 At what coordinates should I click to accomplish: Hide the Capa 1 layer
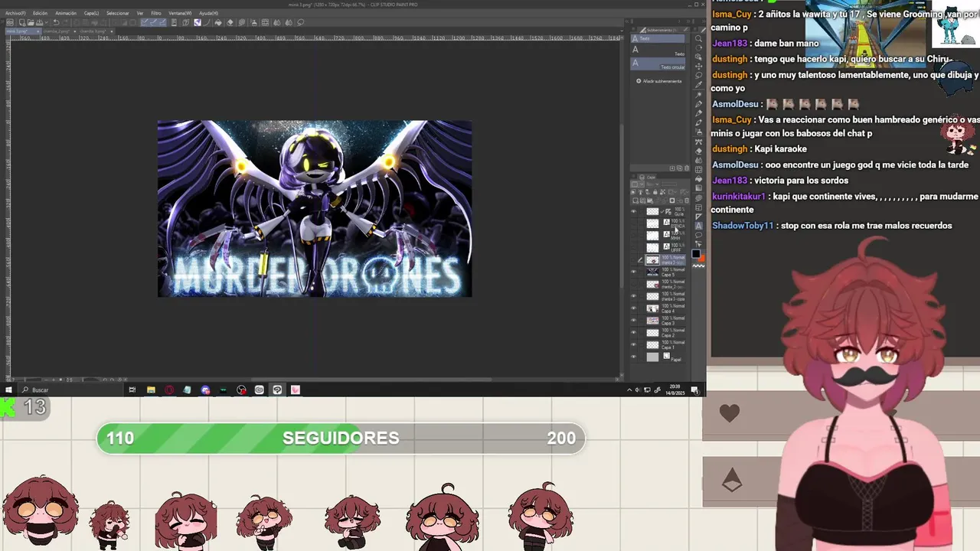633,344
